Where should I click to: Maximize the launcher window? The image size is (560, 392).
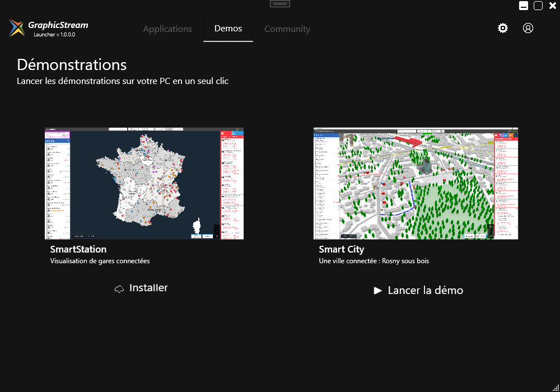[538, 6]
